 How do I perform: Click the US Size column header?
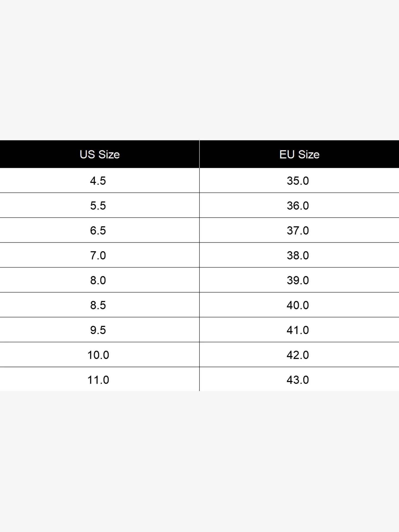pyautogui.click(x=99, y=154)
